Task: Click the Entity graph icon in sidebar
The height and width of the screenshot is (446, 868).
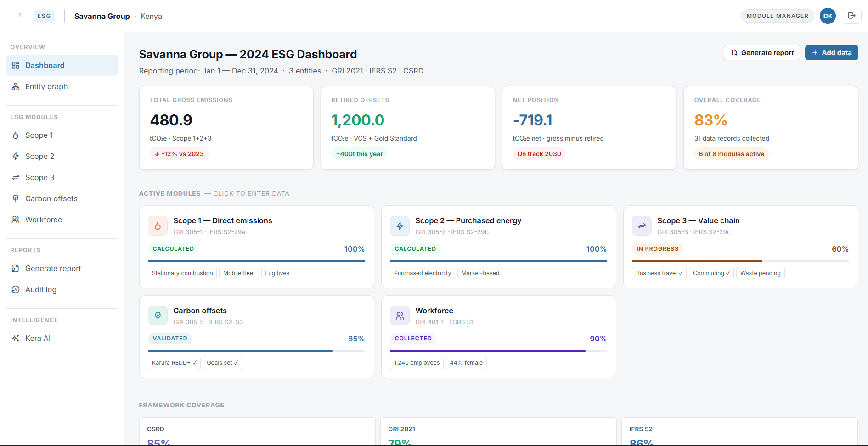Action: click(x=16, y=86)
